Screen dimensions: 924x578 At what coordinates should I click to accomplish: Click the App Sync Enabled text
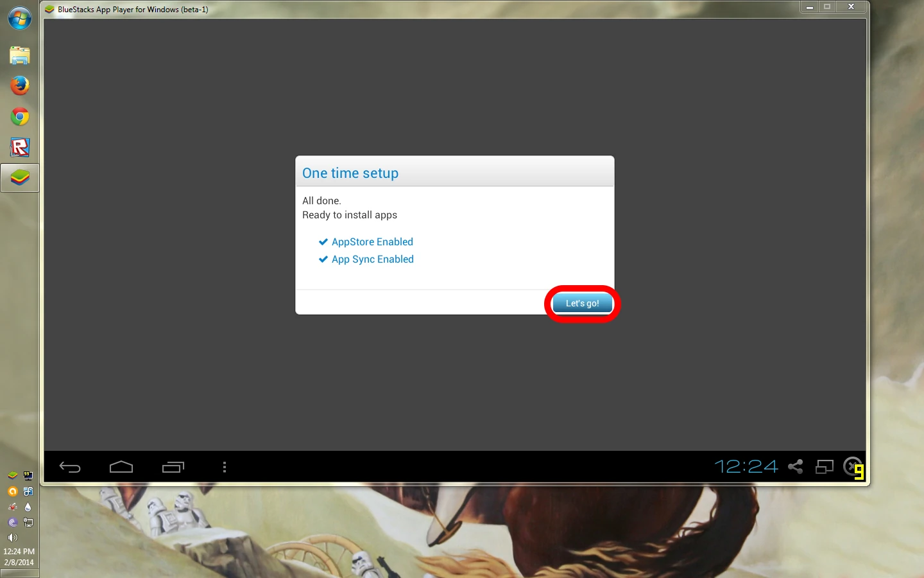click(x=373, y=259)
